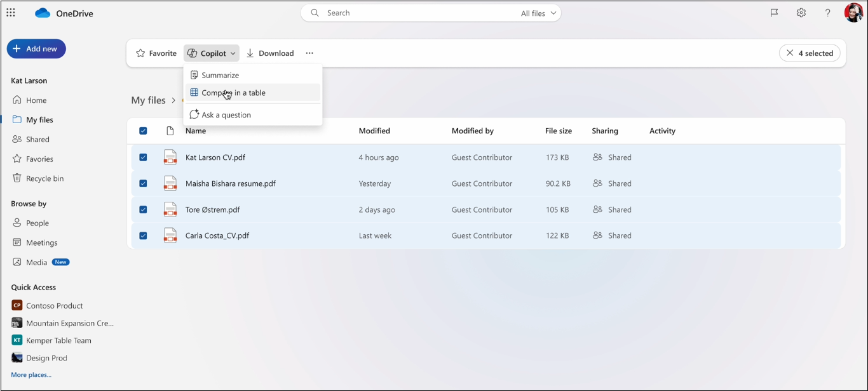Select Summarize from Copilot menu
This screenshot has width=868, height=391.
[220, 75]
